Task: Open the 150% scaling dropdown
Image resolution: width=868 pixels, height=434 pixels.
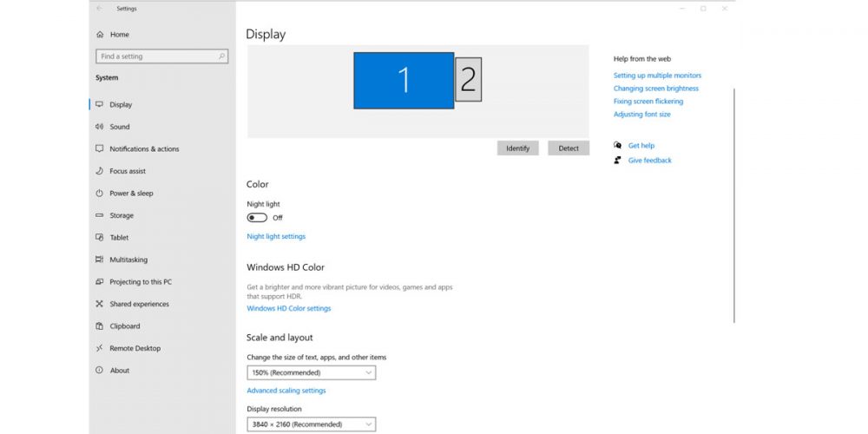Action: tap(311, 372)
